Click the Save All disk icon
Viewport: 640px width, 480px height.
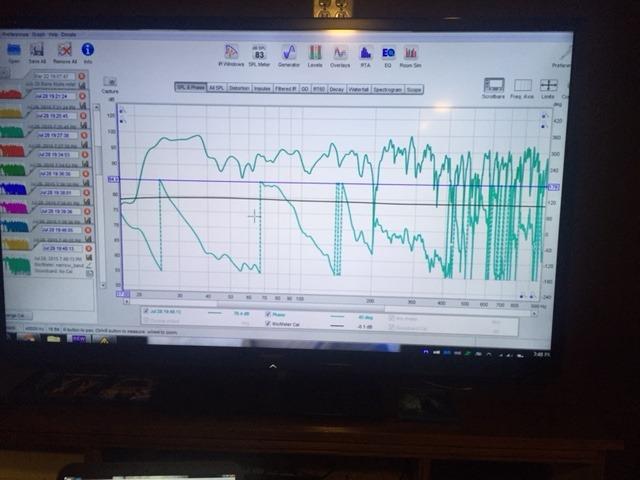pos(37,50)
